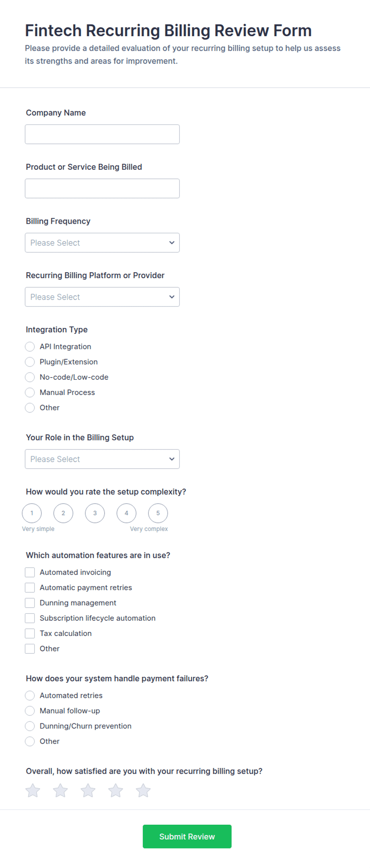Open the Billing Frequency dropdown
Image resolution: width=370 pixels, height=868 pixels.
point(102,243)
